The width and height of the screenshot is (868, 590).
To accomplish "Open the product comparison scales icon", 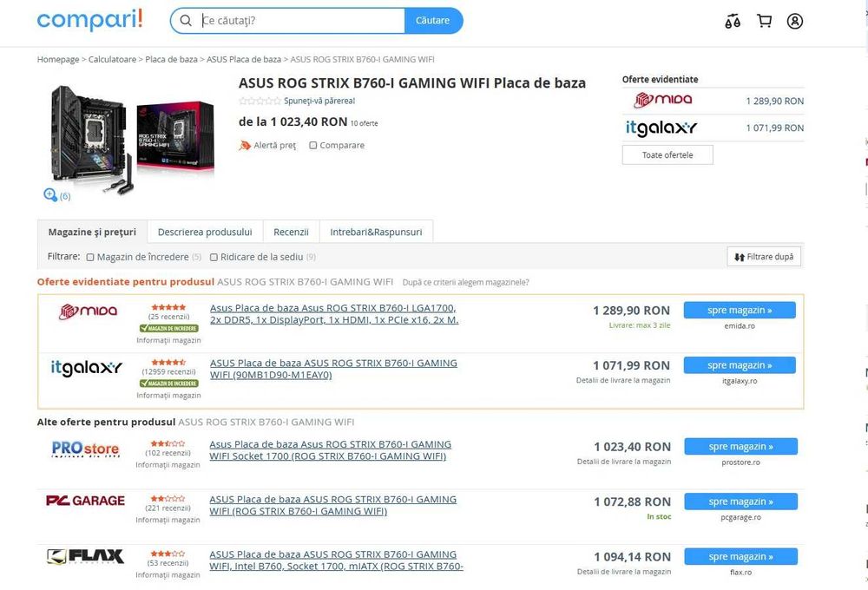I will (733, 21).
